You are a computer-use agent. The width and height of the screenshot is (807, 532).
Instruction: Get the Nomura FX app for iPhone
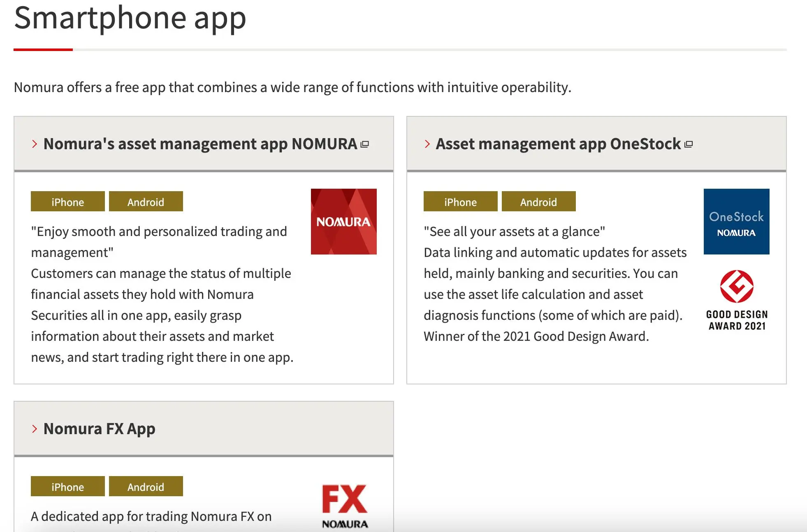pos(68,486)
